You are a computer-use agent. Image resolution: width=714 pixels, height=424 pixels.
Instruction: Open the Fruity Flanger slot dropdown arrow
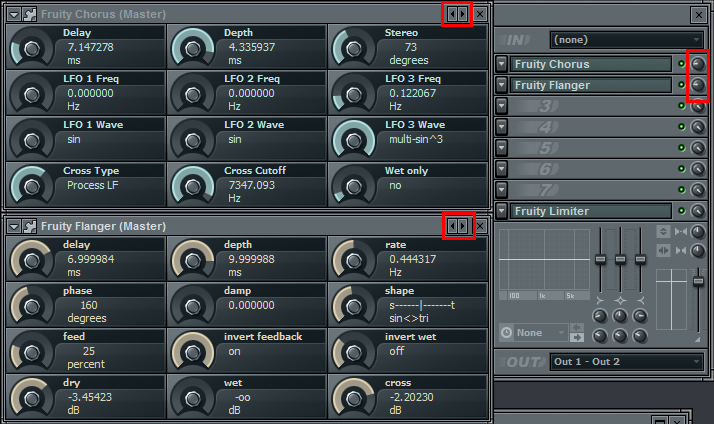501,85
